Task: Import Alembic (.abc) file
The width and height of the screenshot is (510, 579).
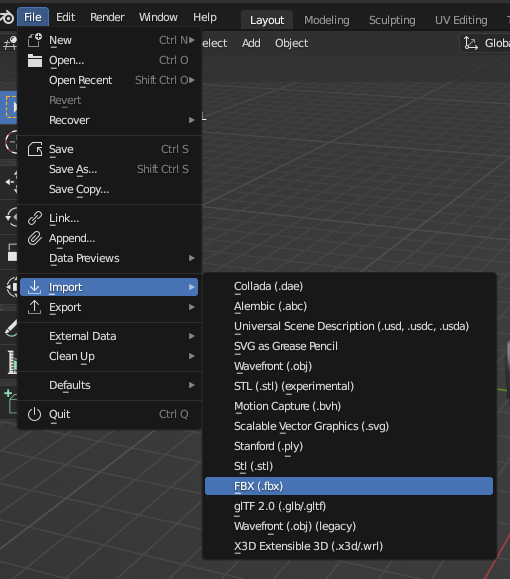Action: point(349,306)
